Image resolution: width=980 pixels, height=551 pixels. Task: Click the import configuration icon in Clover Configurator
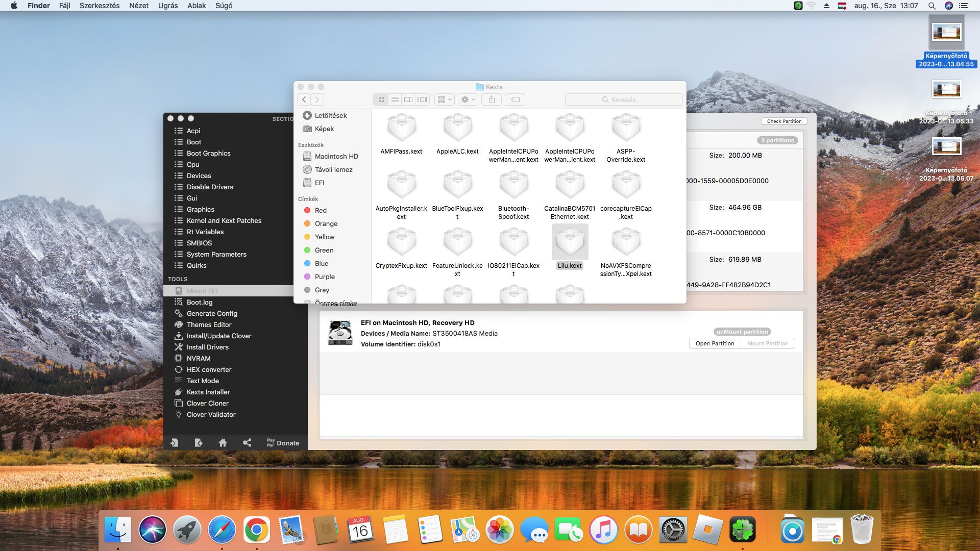(175, 443)
